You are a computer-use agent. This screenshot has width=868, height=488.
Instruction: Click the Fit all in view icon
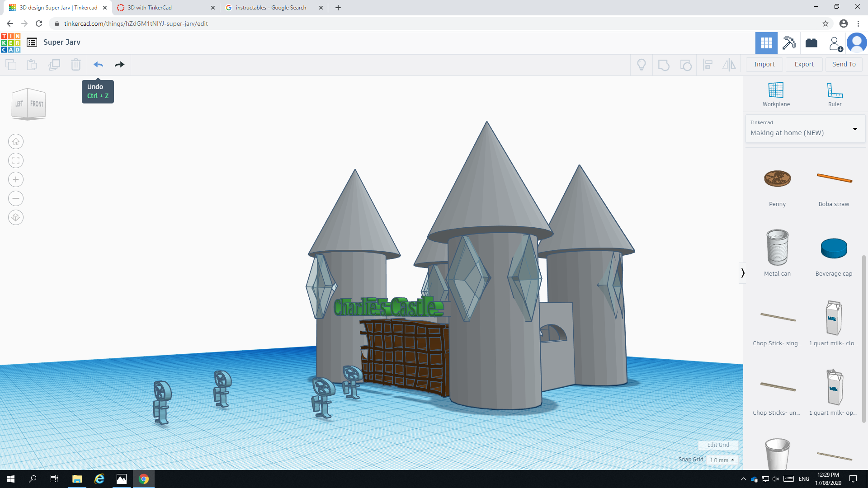(16, 160)
